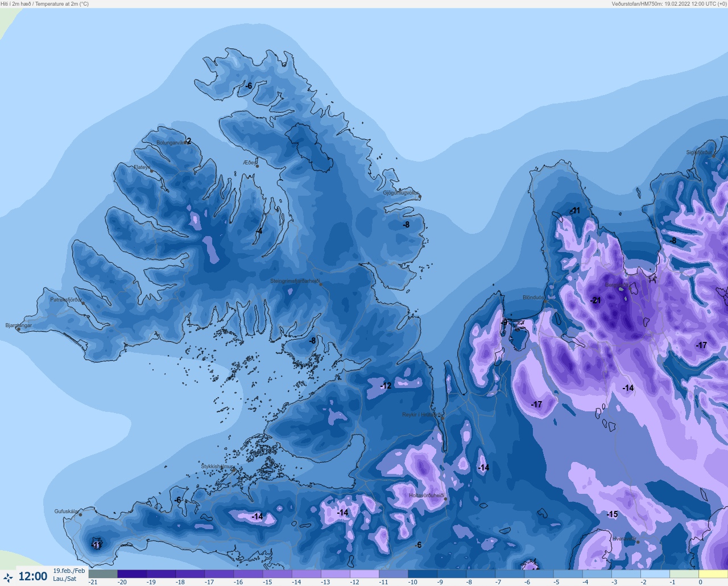The image size is (728, 586).
Task: Click the -11 map value below Gufuskálar
Action: point(96,545)
